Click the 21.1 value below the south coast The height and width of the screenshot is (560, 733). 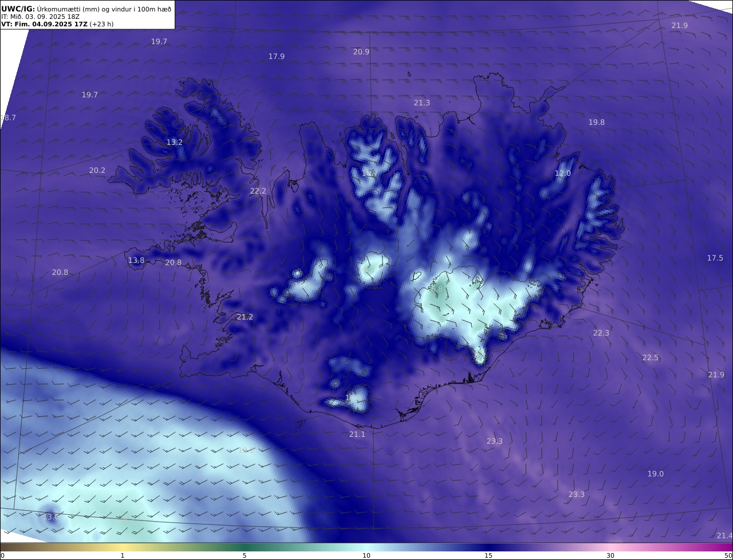point(357,434)
